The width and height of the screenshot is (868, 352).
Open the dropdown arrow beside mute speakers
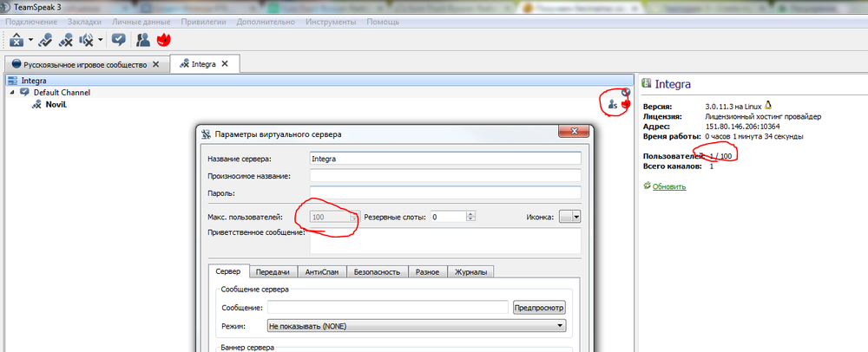click(x=100, y=40)
